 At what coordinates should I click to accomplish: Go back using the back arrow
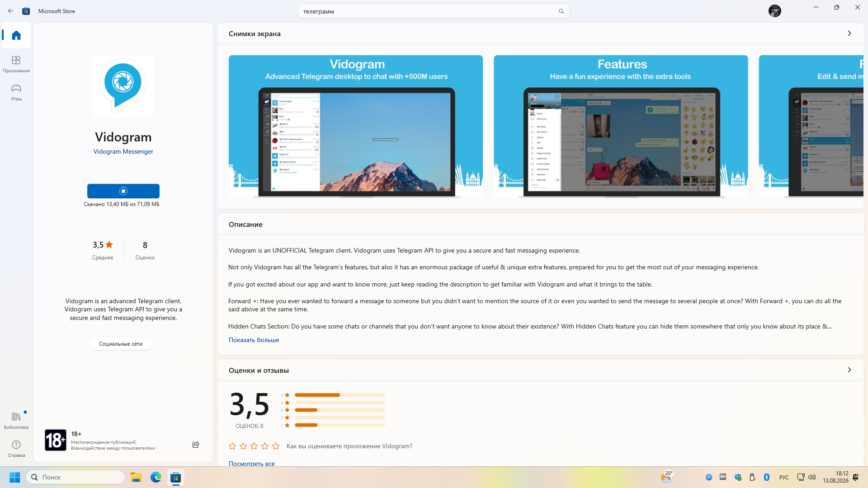coord(11,11)
